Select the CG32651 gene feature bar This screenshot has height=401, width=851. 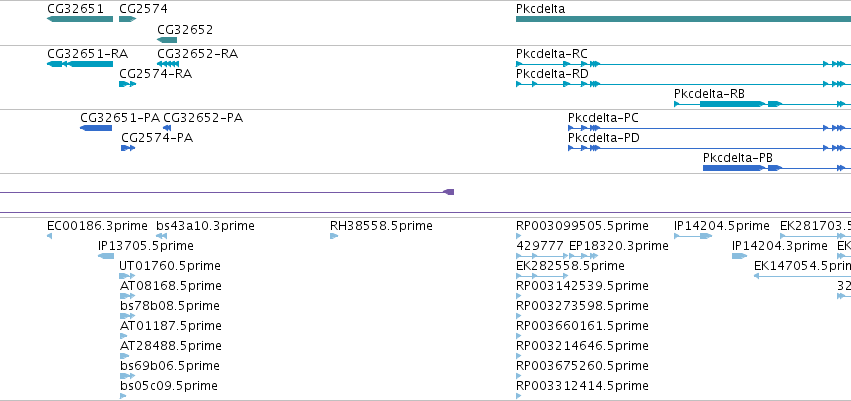pos(80,19)
